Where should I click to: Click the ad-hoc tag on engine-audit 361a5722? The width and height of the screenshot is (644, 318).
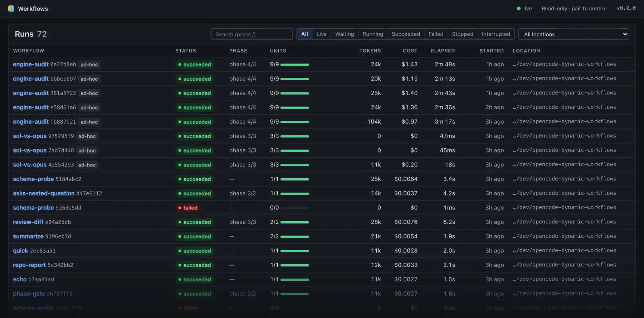[89, 93]
